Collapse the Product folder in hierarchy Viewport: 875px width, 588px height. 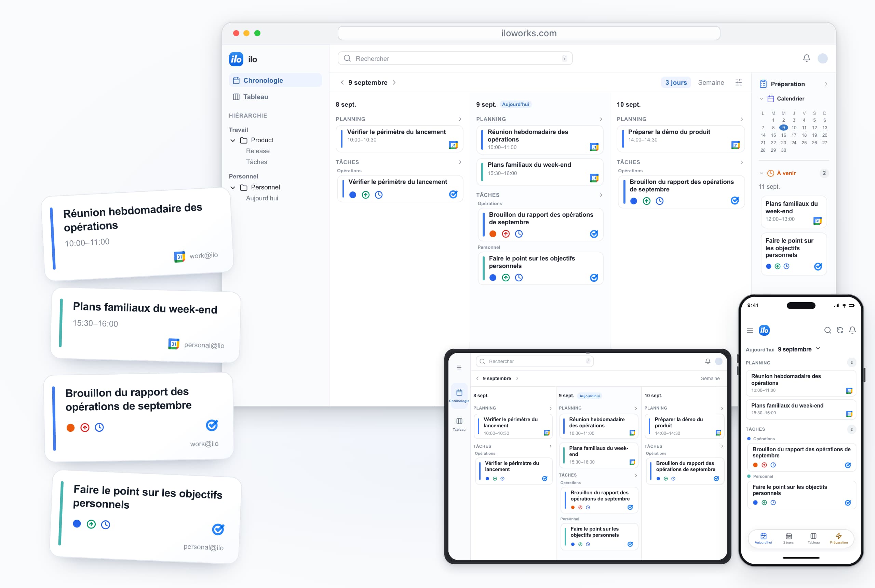[x=233, y=140]
